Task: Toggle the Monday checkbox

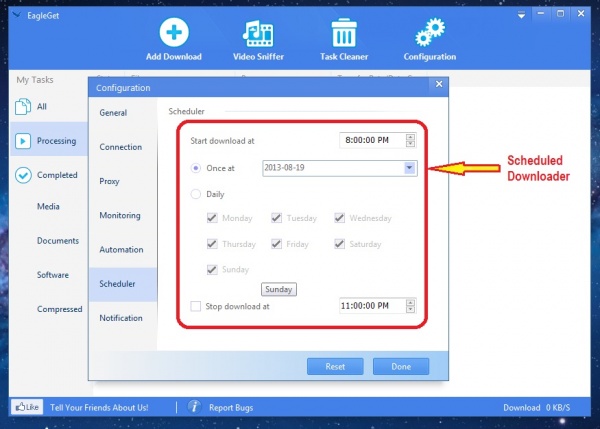Action: click(x=212, y=218)
